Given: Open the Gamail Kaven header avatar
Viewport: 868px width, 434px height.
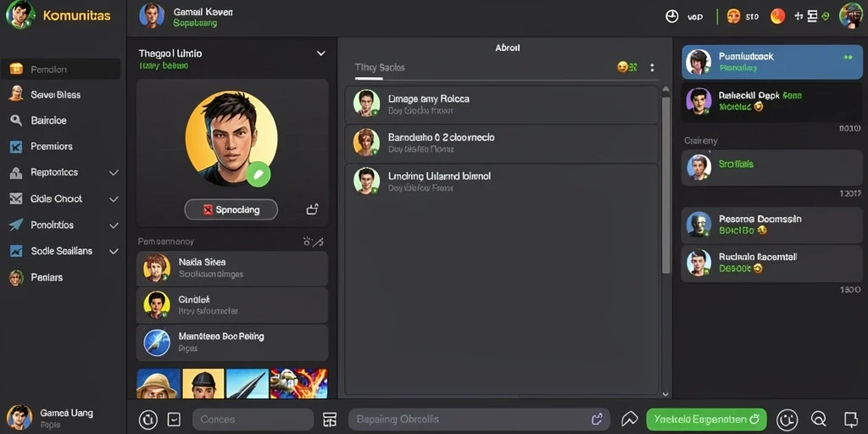Looking at the screenshot, I should [x=152, y=15].
